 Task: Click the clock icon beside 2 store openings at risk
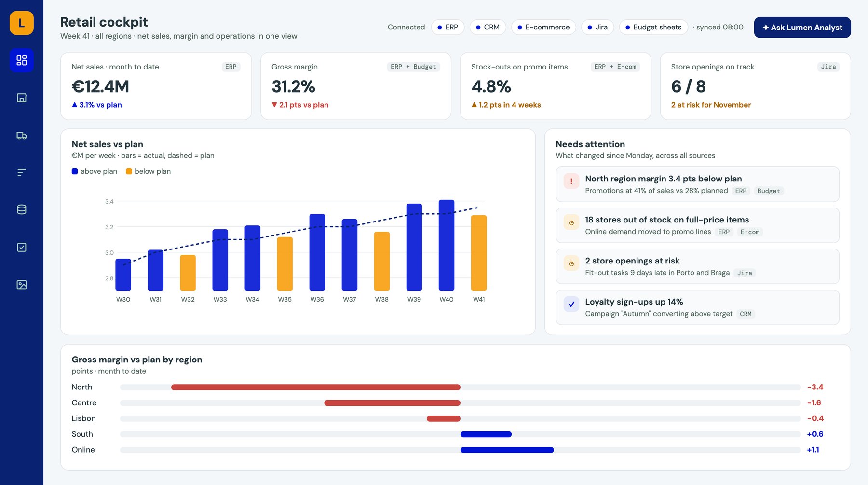[x=571, y=263]
